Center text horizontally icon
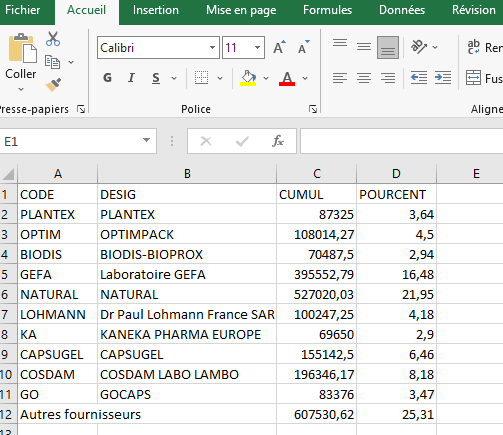The width and height of the screenshot is (503, 435). click(x=364, y=78)
